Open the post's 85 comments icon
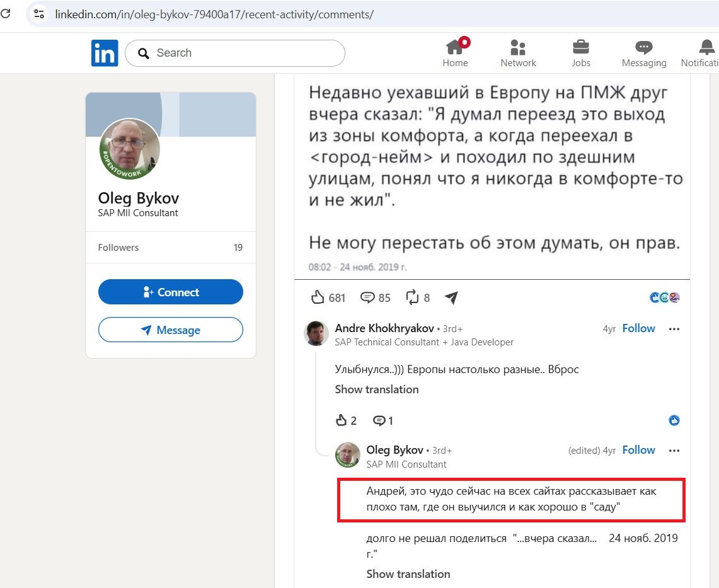This screenshot has width=719, height=588. 375,297
